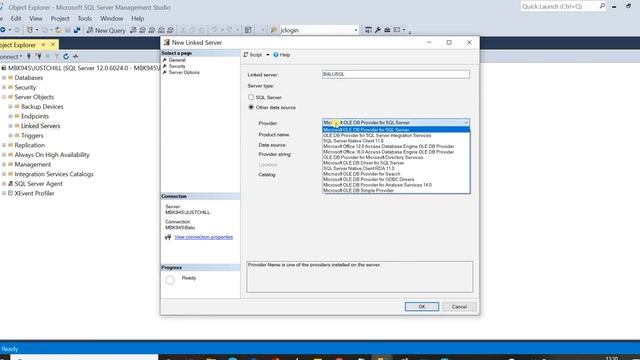Click the Cancel button
Image resolution: width=640 pixels, height=360 pixels.
459,307
